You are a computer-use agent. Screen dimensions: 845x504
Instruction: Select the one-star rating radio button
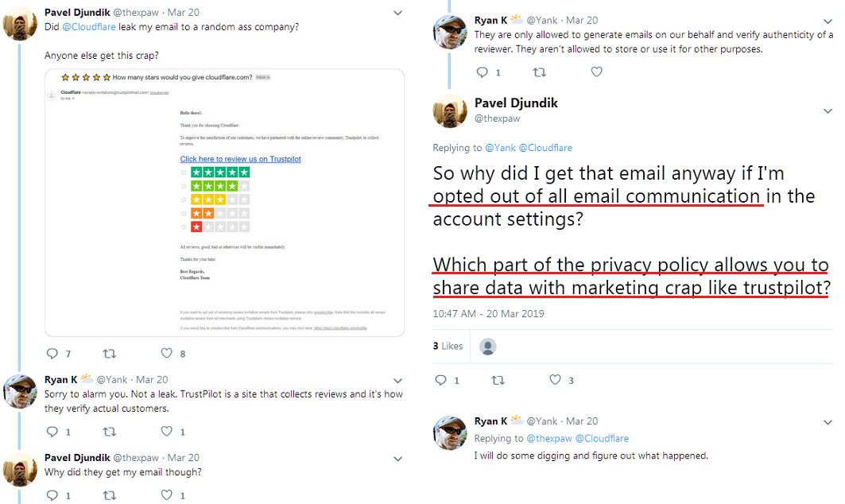coord(184,227)
